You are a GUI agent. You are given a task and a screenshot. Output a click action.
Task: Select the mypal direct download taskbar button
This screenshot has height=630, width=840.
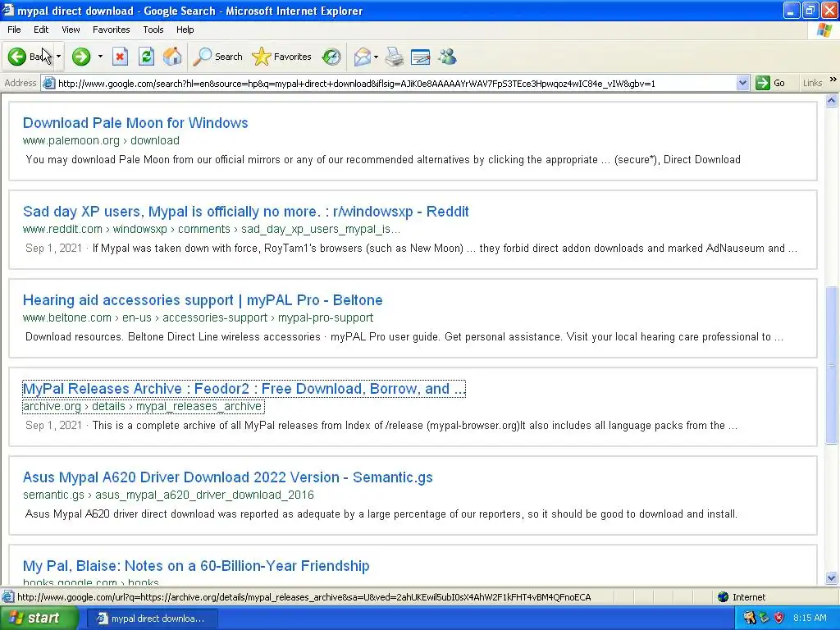151,619
